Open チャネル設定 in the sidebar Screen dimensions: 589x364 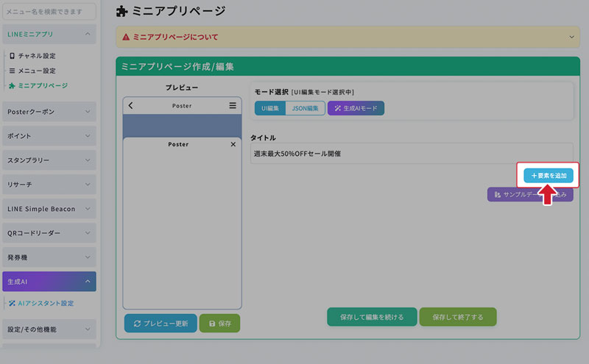pos(37,56)
